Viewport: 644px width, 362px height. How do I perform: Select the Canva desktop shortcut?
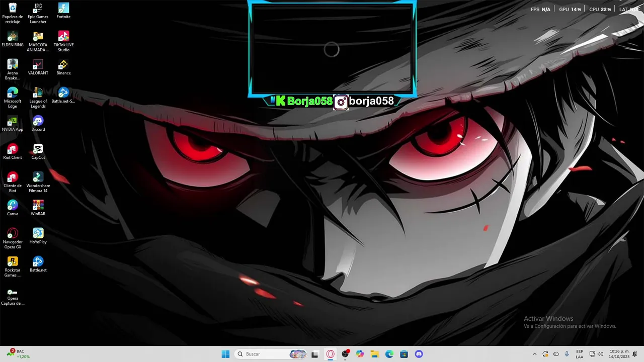[13, 208]
